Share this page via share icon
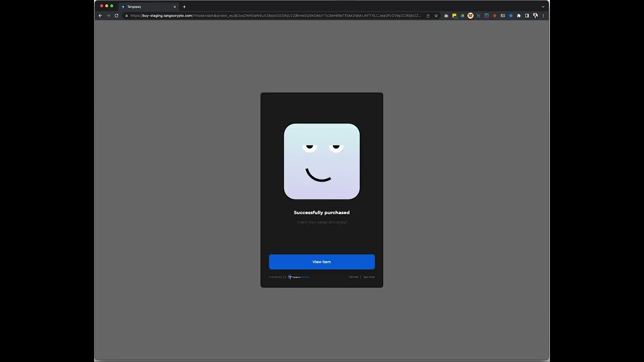 (428, 16)
